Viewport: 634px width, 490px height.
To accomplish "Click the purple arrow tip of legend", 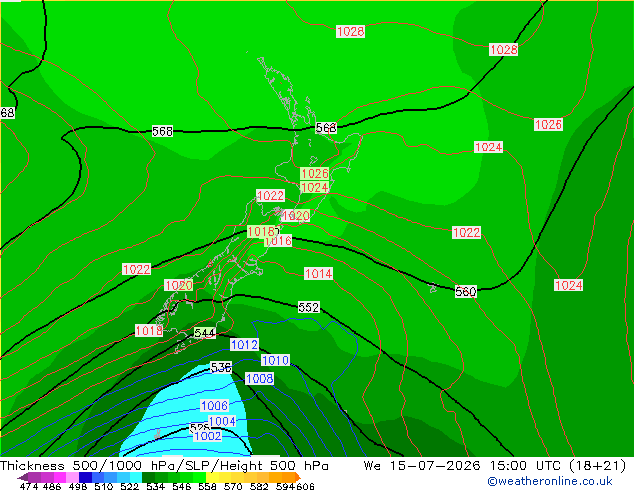I will point(23,477).
